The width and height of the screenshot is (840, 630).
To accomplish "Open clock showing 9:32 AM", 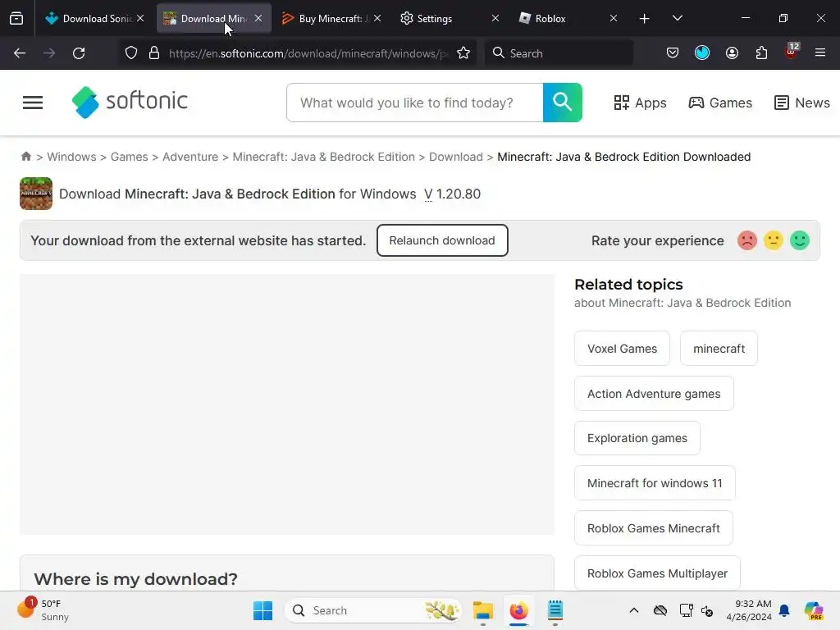I will coord(749,610).
